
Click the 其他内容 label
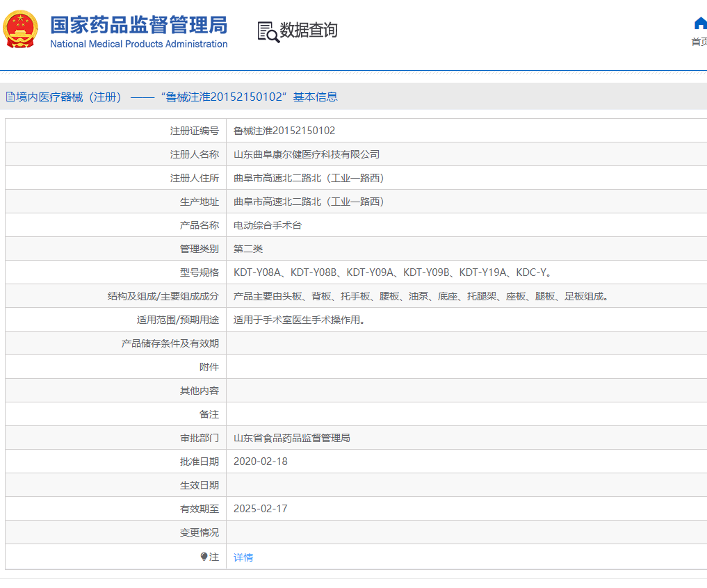[x=200, y=391]
